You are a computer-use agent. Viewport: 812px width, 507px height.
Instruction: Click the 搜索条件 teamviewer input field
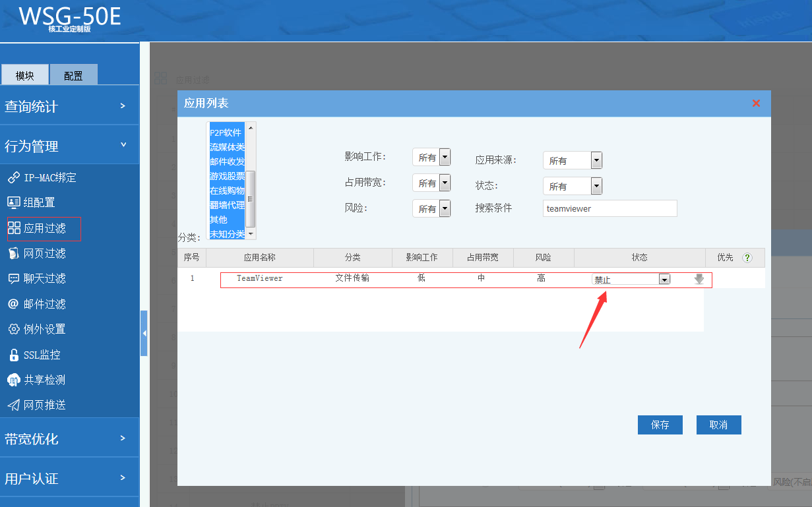(x=609, y=208)
